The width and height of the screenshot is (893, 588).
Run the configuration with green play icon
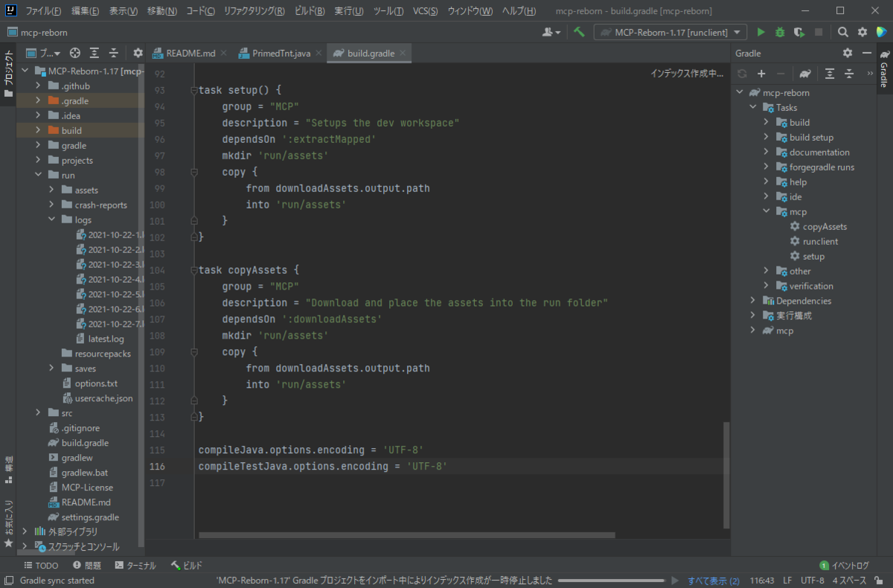point(761,32)
